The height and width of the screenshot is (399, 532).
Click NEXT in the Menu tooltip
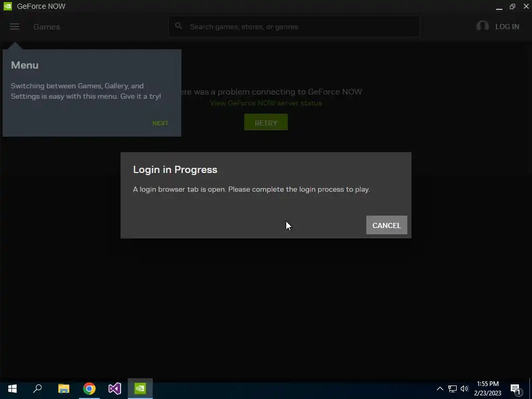tap(160, 123)
